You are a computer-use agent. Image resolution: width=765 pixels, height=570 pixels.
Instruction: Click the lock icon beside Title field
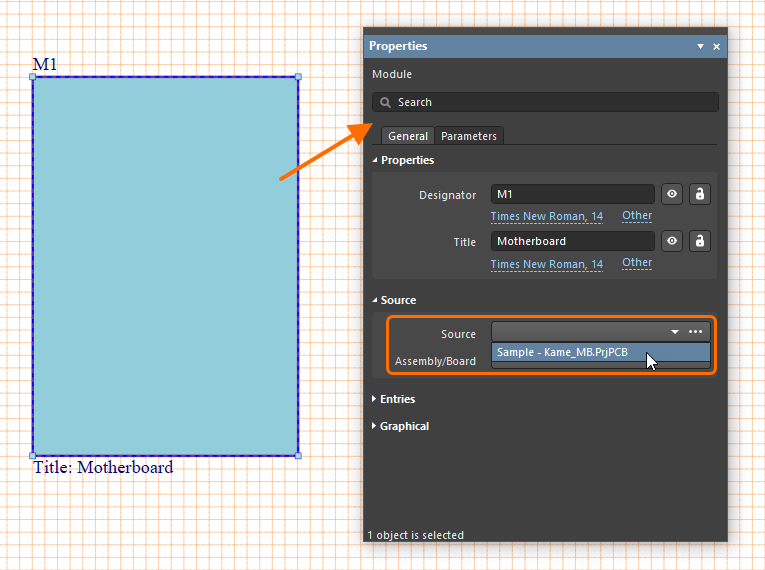(699, 241)
